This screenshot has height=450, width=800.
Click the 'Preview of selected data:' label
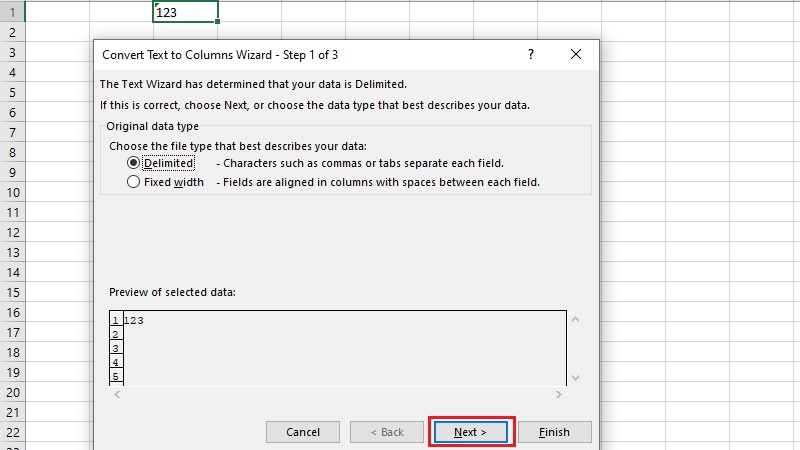tap(172, 292)
